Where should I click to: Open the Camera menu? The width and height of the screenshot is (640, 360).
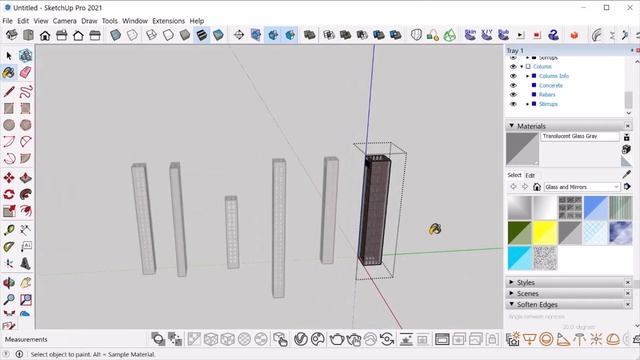pos(64,21)
